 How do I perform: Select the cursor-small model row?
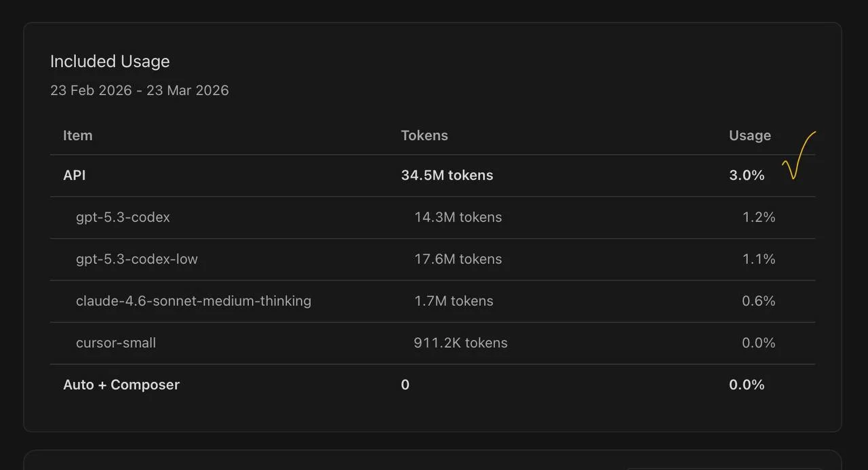tap(116, 342)
